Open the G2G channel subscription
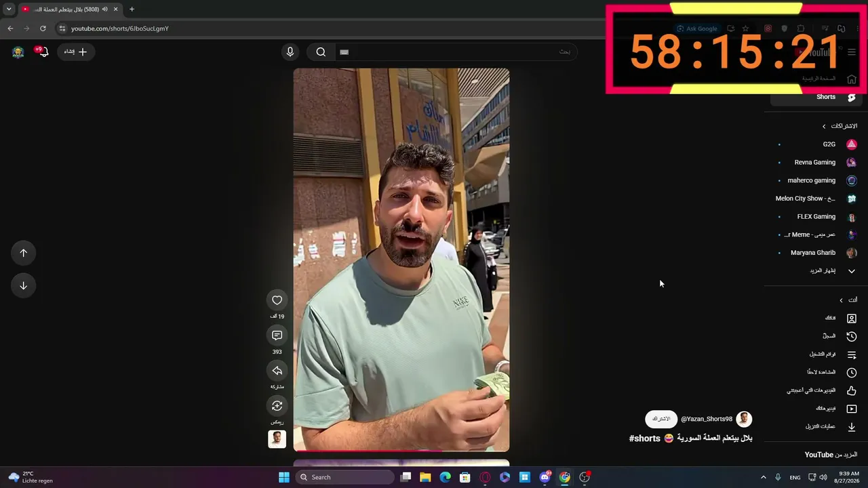Image resolution: width=868 pixels, height=488 pixels. pos(816,144)
